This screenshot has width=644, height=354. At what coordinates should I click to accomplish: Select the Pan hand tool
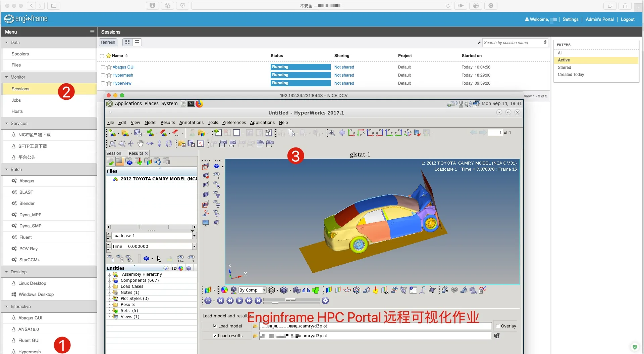(x=140, y=144)
